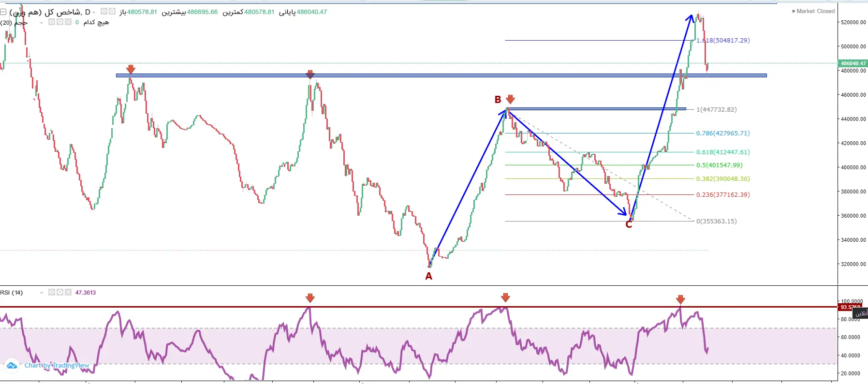Click RSI (14) indicator title

(12, 293)
